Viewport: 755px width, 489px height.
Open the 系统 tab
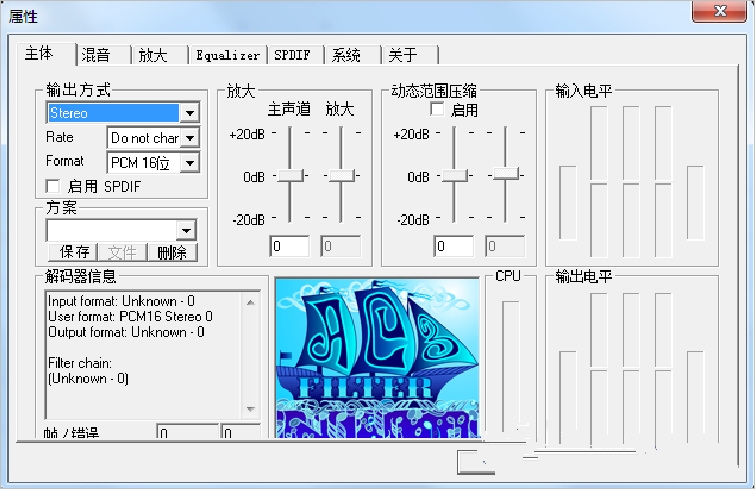pyautogui.click(x=352, y=55)
